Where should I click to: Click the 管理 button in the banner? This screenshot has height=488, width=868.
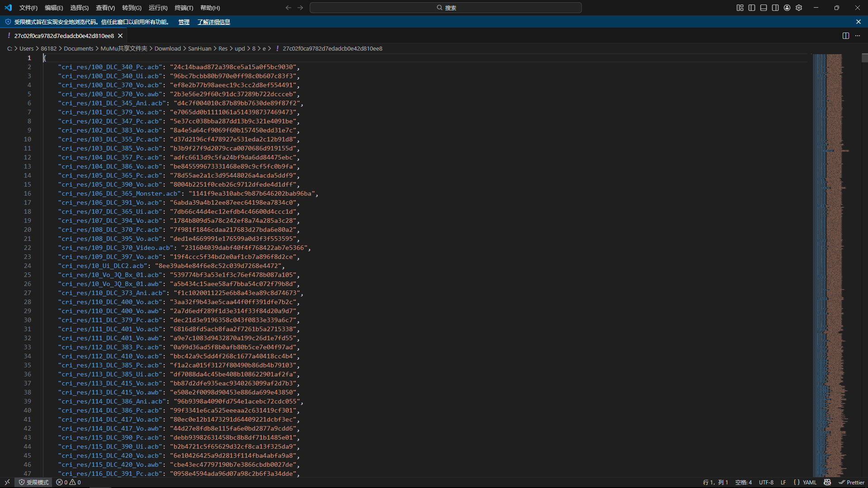(184, 22)
